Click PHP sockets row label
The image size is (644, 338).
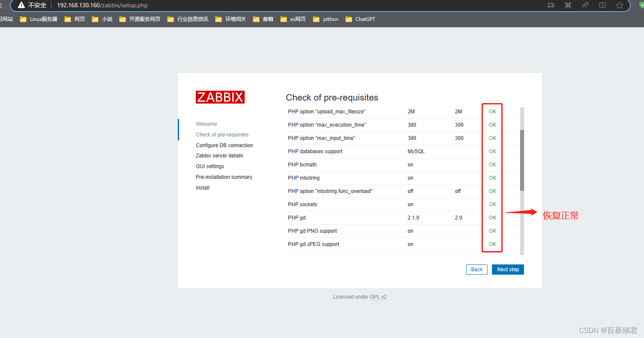pos(303,205)
